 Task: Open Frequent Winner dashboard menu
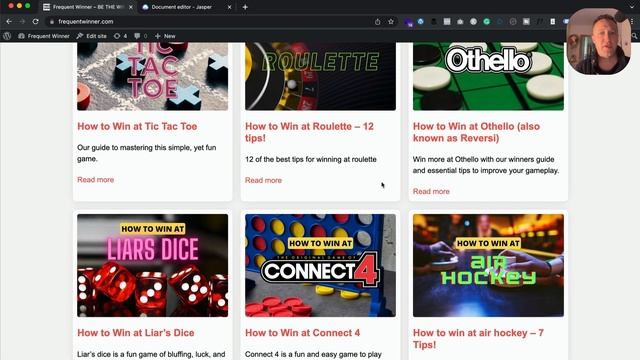44,36
